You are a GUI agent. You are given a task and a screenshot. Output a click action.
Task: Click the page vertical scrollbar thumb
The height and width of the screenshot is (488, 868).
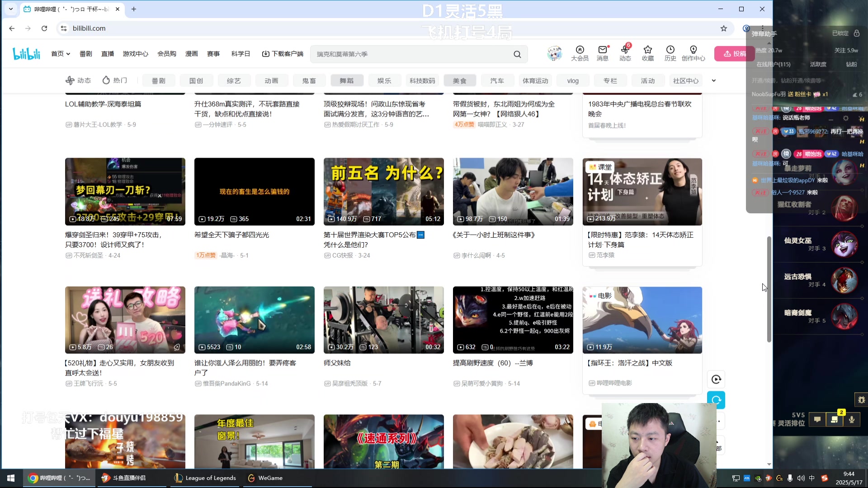tap(769, 289)
